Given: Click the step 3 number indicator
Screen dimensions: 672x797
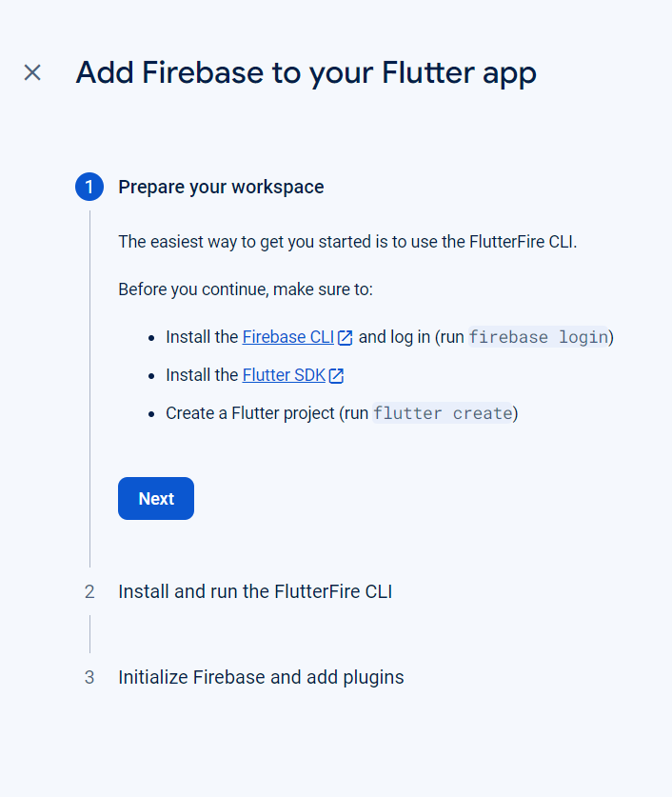Looking at the screenshot, I should [89, 678].
